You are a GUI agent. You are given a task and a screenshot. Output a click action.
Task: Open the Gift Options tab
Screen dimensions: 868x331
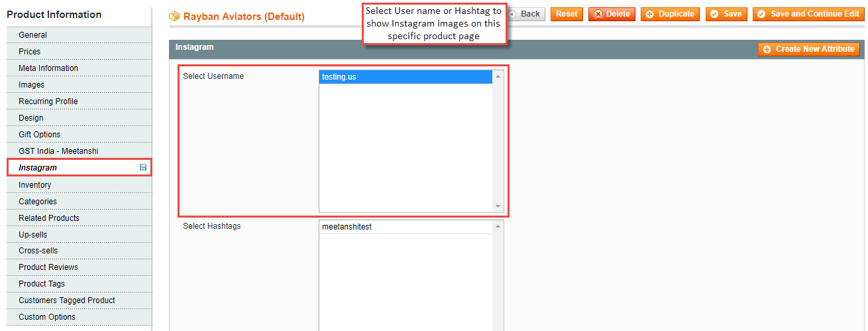pos(79,135)
